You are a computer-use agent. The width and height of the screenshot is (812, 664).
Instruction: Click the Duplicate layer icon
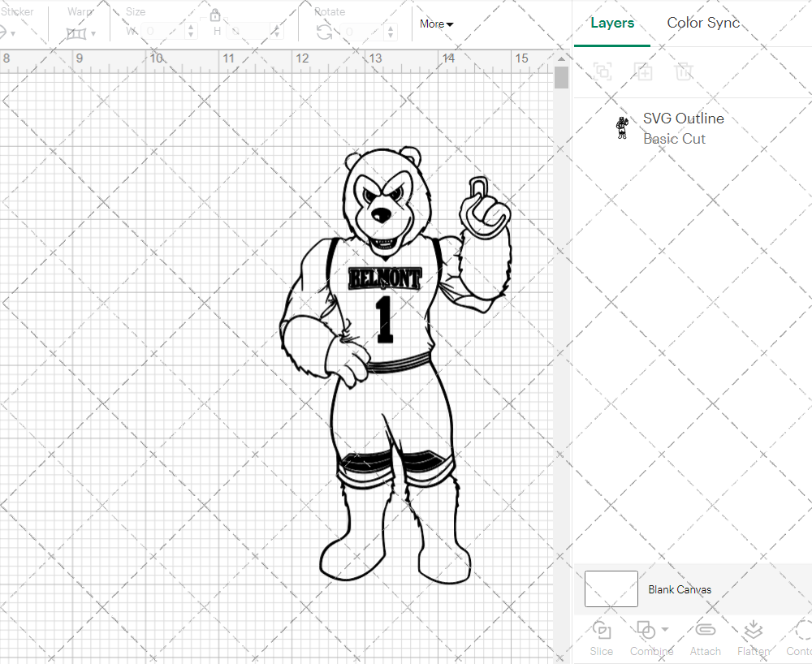644,71
